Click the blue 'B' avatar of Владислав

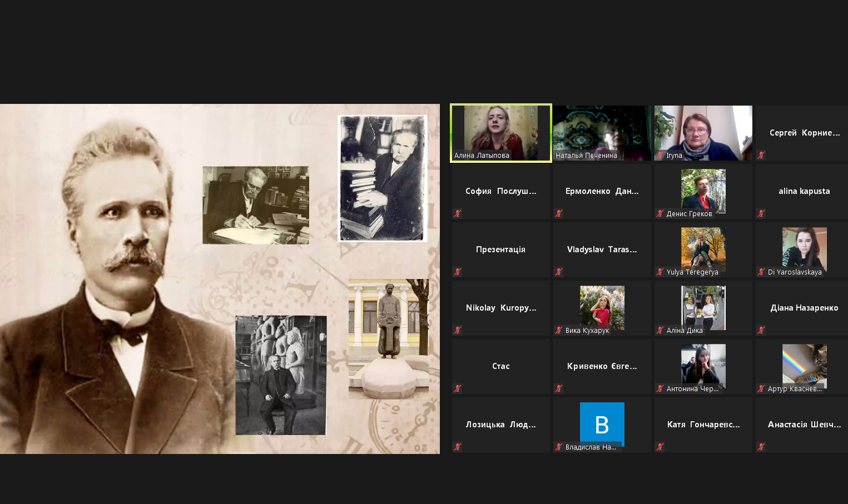602,423
